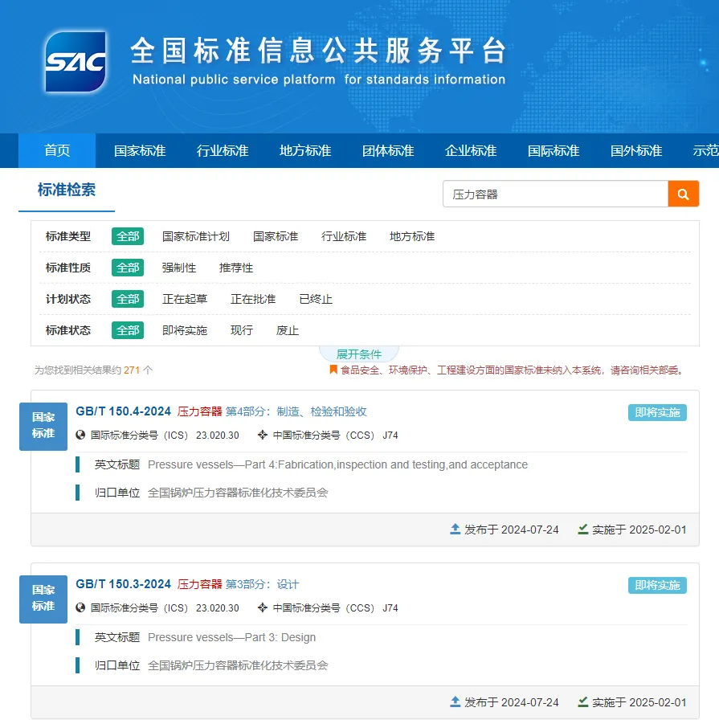Open 国家标准 in the navigation bar

pyautogui.click(x=140, y=150)
